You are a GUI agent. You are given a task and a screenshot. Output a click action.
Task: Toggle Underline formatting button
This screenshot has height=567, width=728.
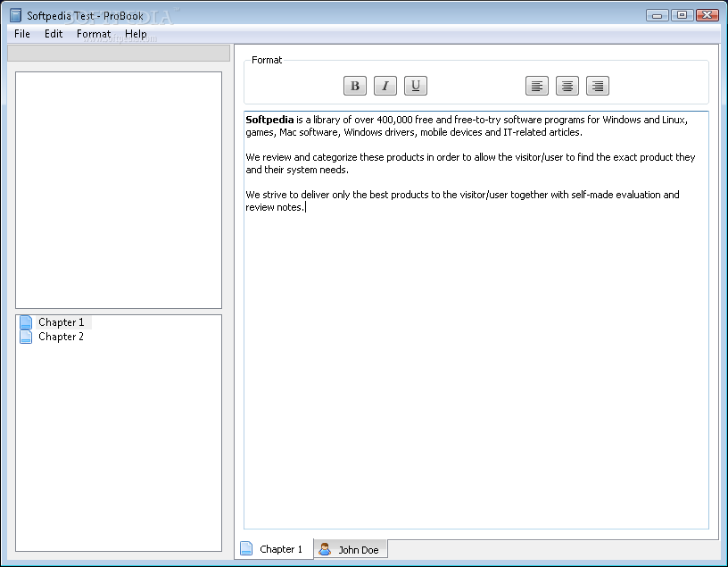point(416,86)
